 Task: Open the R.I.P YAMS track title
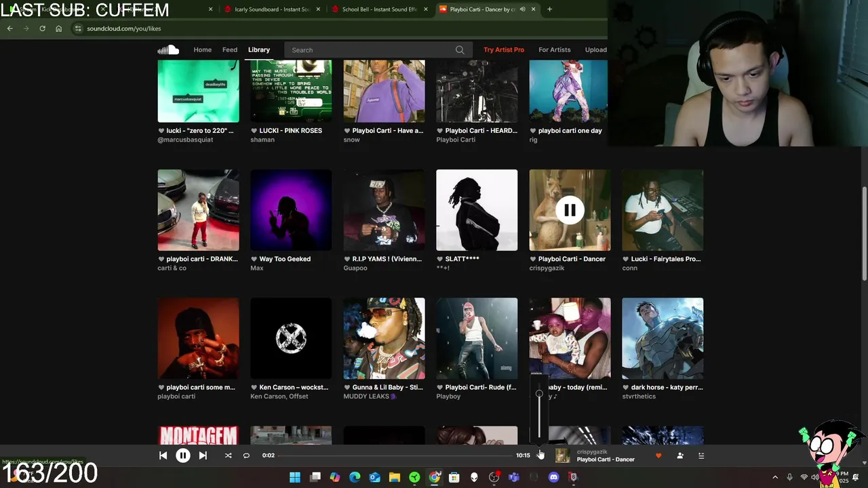point(387,259)
